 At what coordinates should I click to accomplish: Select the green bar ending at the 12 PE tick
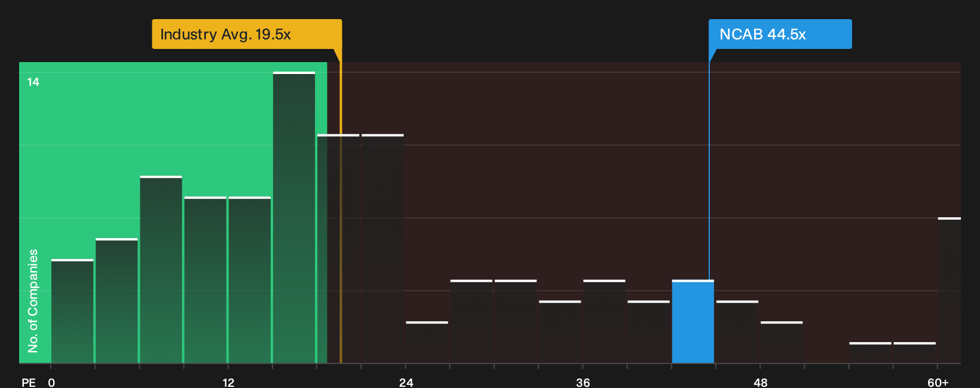click(206, 280)
